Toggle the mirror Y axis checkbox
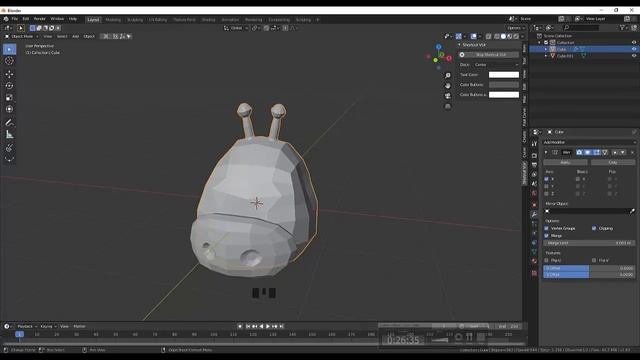 [x=547, y=186]
